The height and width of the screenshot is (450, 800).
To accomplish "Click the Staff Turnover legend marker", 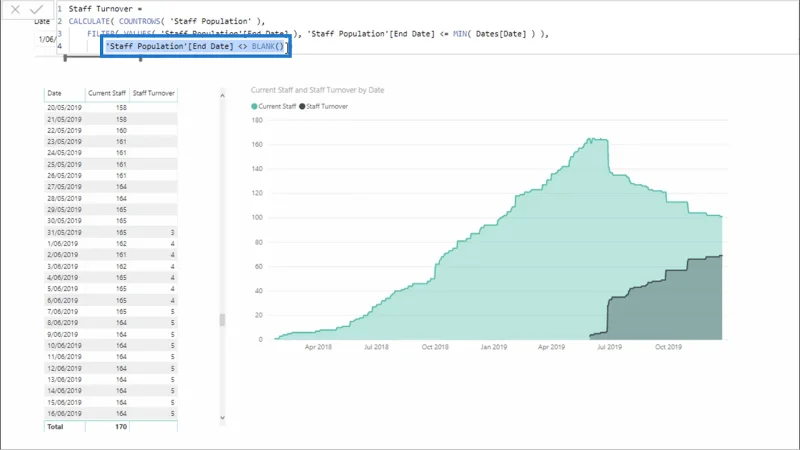I will click(x=302, y=106).
